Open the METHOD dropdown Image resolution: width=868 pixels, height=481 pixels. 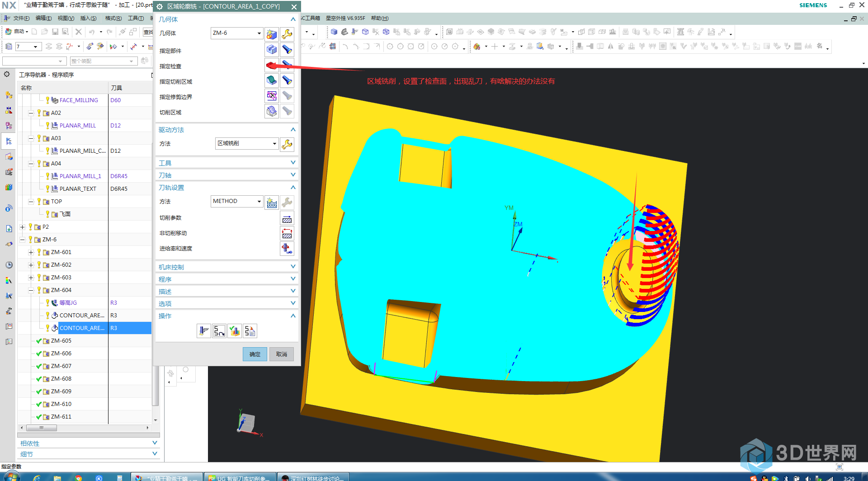tap(237, 201)
